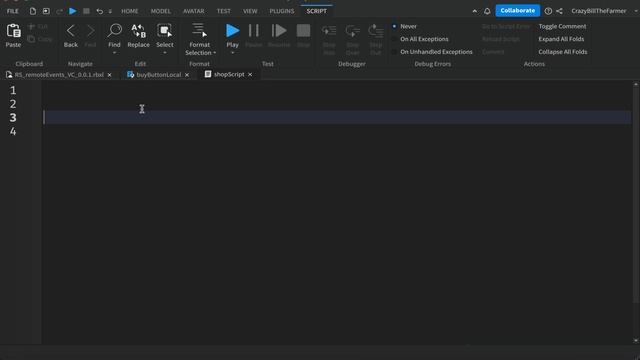Click the Resume test button
The image size is (640, 360).
point(279,31)
